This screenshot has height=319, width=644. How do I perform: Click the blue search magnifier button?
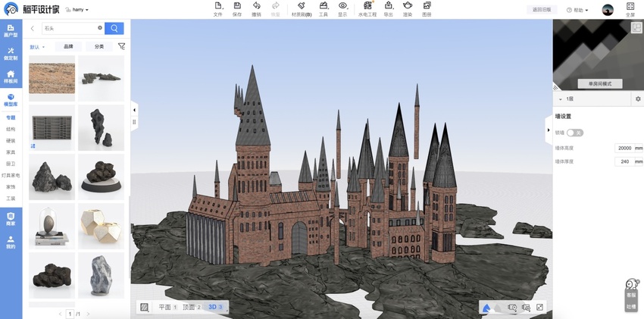tap(114, 28)
